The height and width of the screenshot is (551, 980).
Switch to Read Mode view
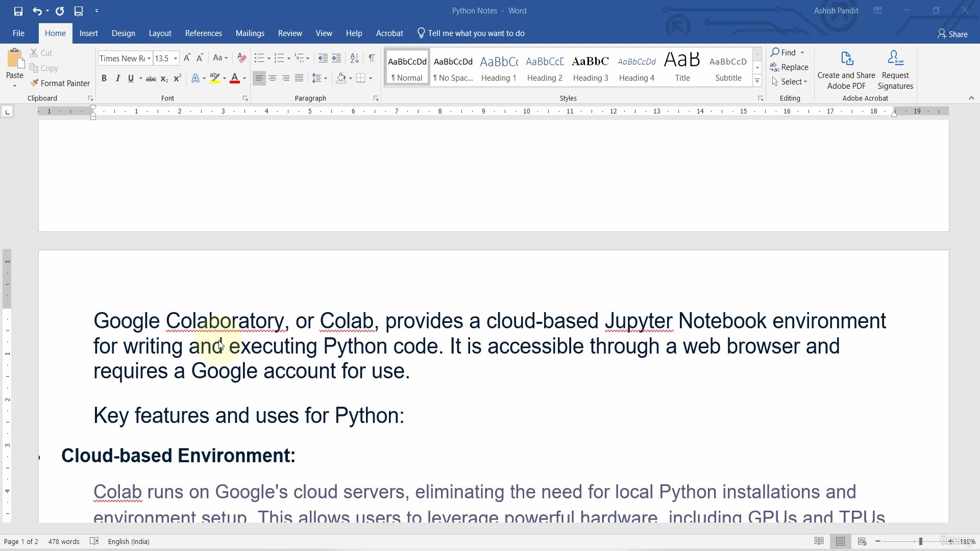point(819,541)
